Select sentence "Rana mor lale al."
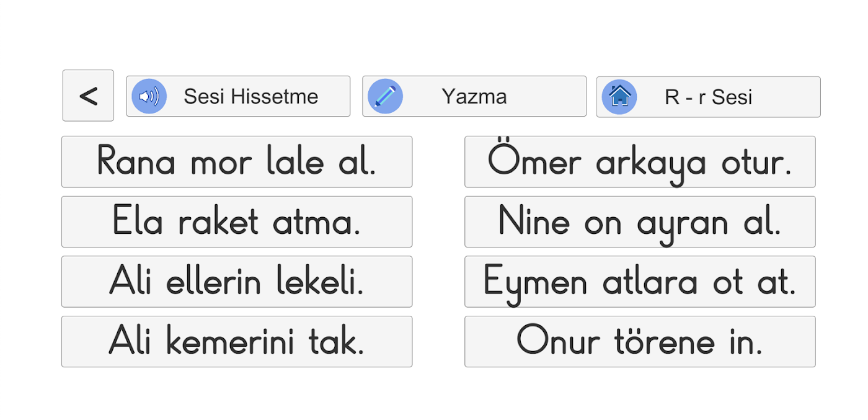868x420 pixels. 236,162
